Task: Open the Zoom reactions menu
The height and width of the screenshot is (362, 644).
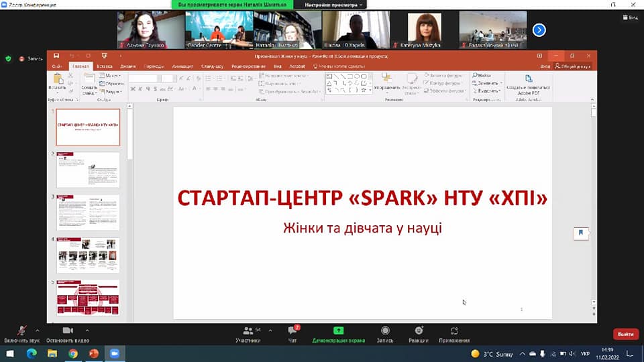Action: click(x=419, y=331)
